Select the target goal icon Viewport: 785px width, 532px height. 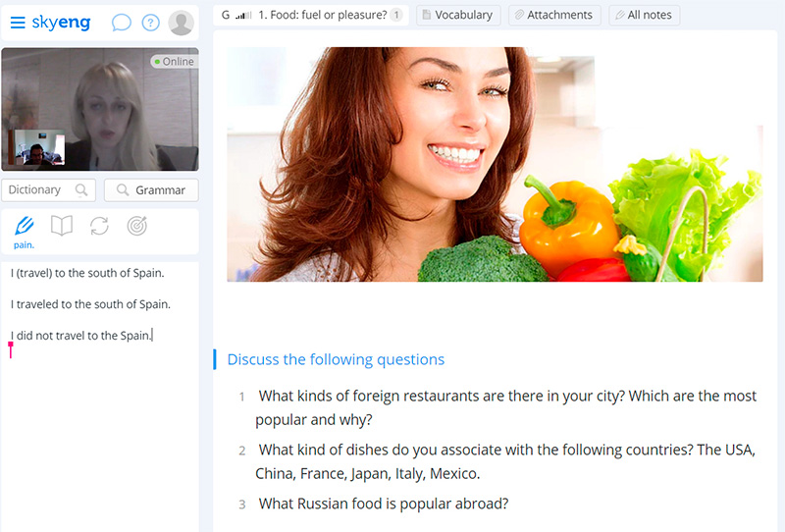pyautogui.click(x=136, y=226)
